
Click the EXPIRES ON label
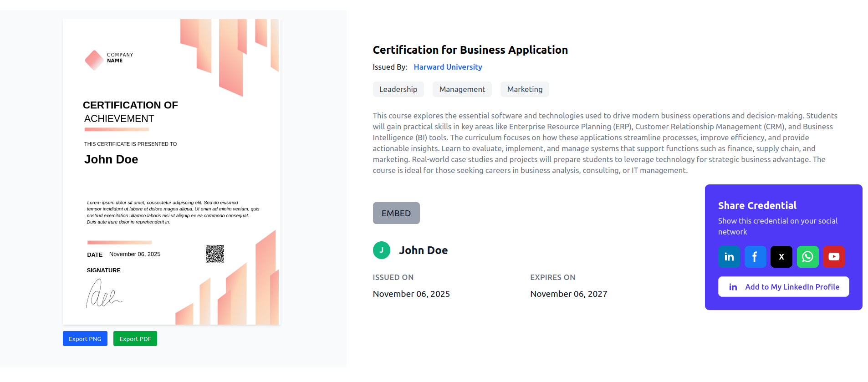coord(552,277)
